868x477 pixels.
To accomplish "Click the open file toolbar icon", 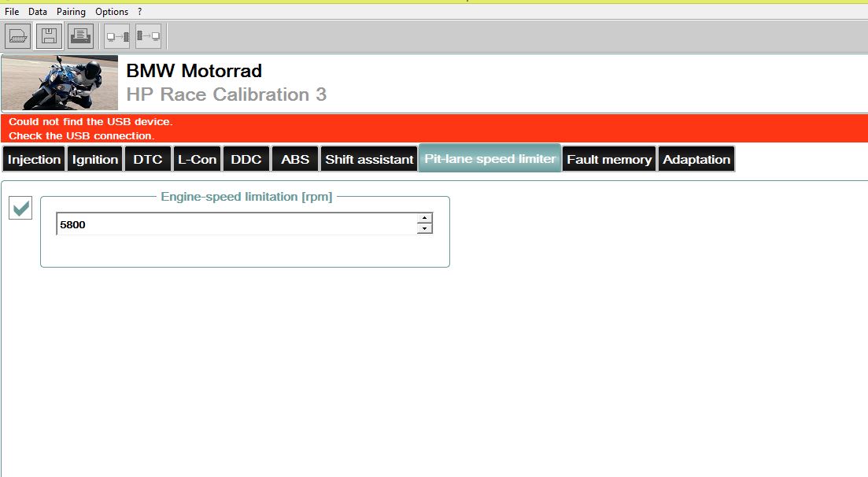I will pyautogui.click(x=18, y=36).
